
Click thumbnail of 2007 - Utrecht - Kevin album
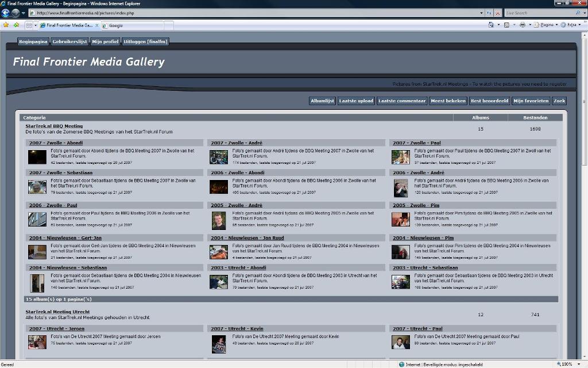click(x=219, y=344)
